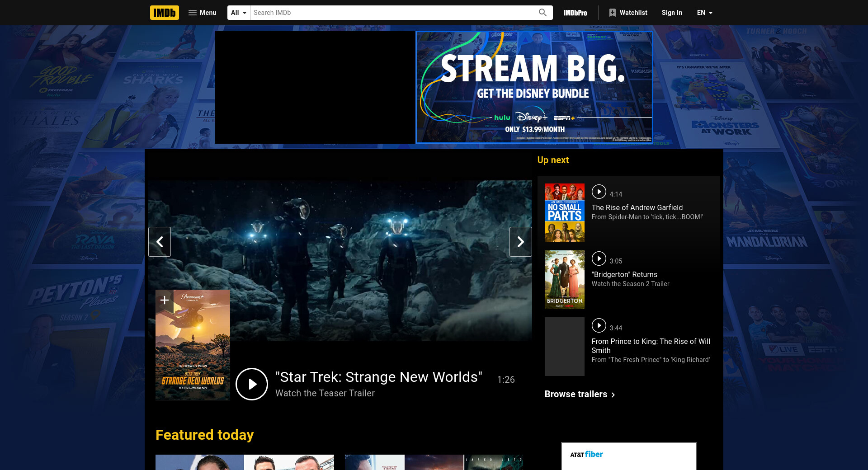Expand the EN language dropdown
The width and height of the screenshot is (868, 470).
coord(704,13)
